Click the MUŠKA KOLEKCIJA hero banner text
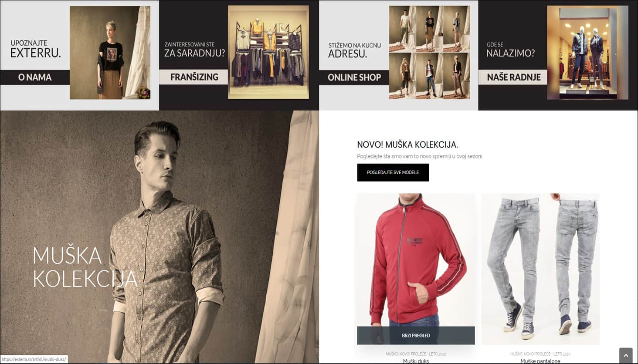 [x=85, y=267]
